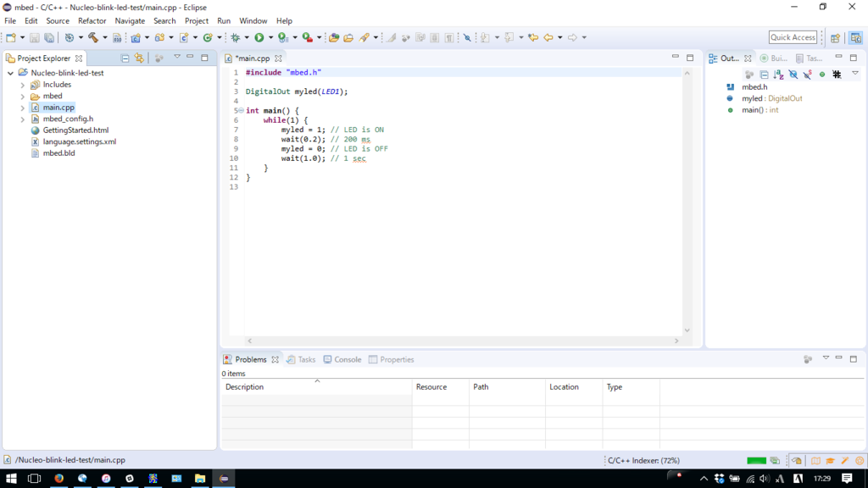
Task: Toggle Hide Non-Public Members green dot
Action: point(822,75)
